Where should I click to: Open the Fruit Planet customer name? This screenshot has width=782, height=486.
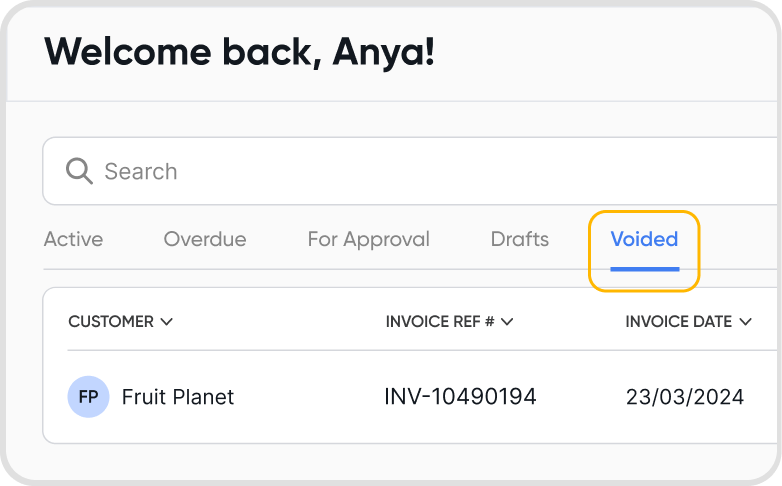(x=178, y=397)
